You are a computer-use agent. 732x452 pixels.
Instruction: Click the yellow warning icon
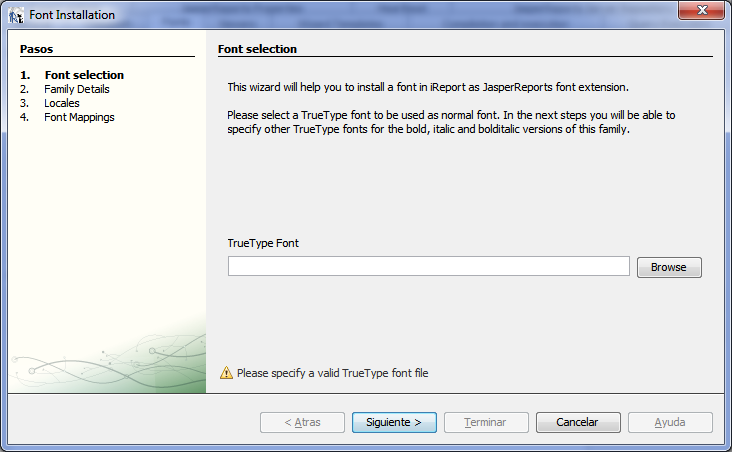(226, 373)
